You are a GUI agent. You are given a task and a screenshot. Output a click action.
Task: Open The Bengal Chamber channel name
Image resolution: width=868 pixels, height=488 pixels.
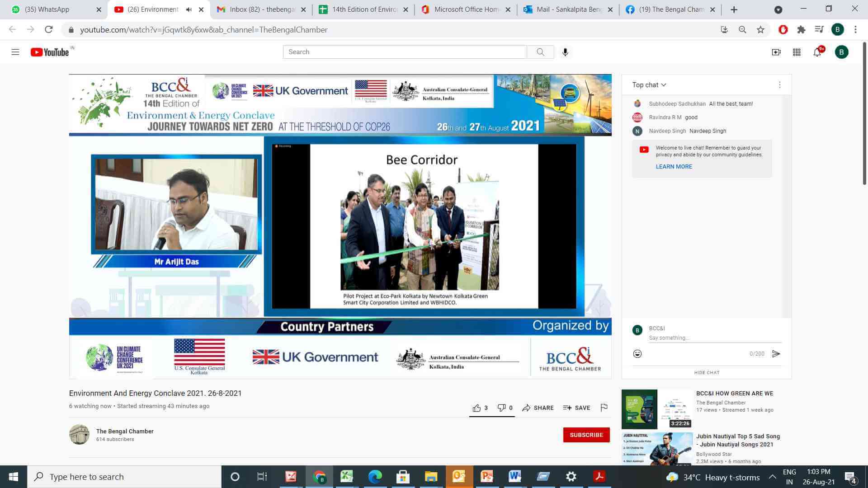pos(125,432)
